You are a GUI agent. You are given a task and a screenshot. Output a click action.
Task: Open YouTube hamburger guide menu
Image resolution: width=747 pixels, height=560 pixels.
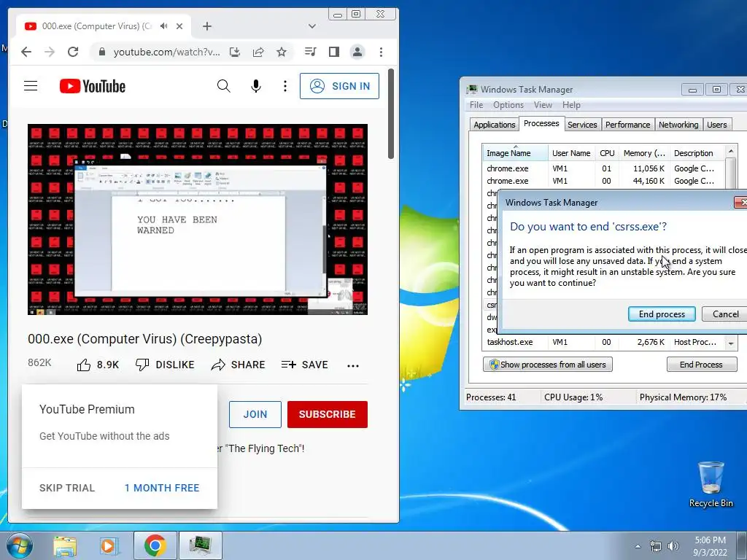(x=31, y=86)
